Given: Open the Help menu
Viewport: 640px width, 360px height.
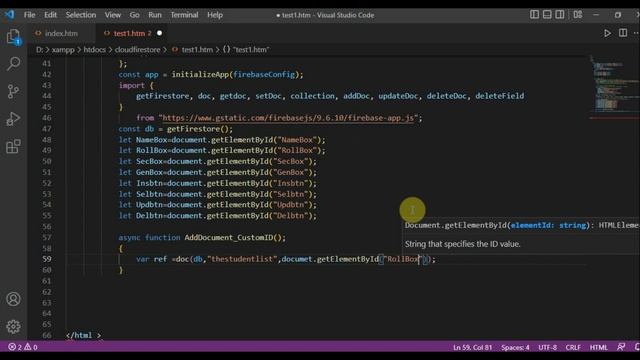Looking at the screenshot, I should coord(215,15).
